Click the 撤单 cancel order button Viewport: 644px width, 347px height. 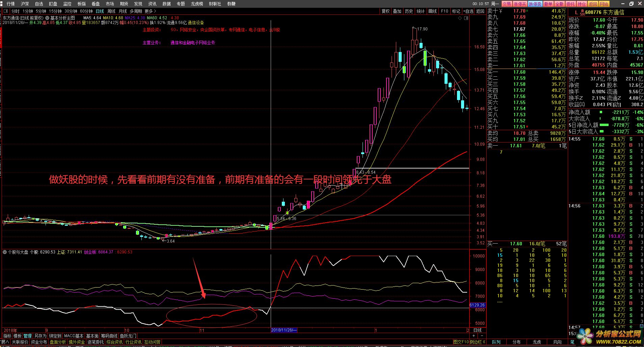pos(548,4)
